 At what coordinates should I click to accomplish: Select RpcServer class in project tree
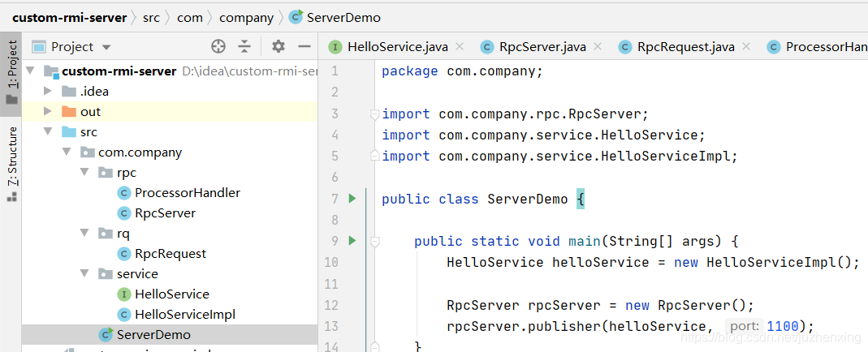coord(165,212)
